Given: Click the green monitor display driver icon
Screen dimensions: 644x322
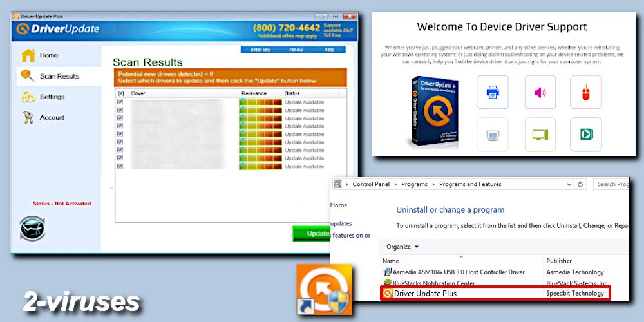Looking at the screenshot, I should tap(540, 134).
